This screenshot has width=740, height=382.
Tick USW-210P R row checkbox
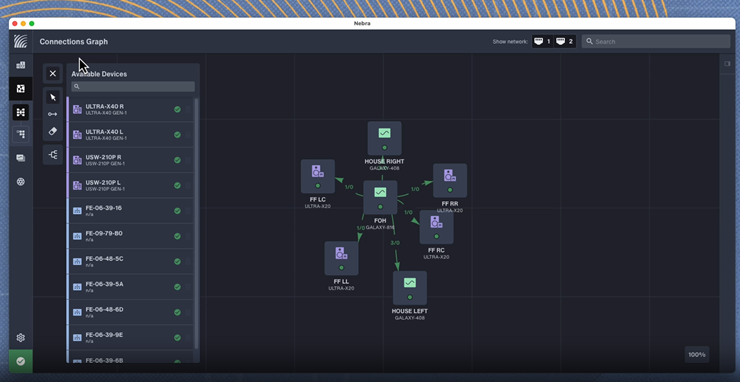coord(188,160)
